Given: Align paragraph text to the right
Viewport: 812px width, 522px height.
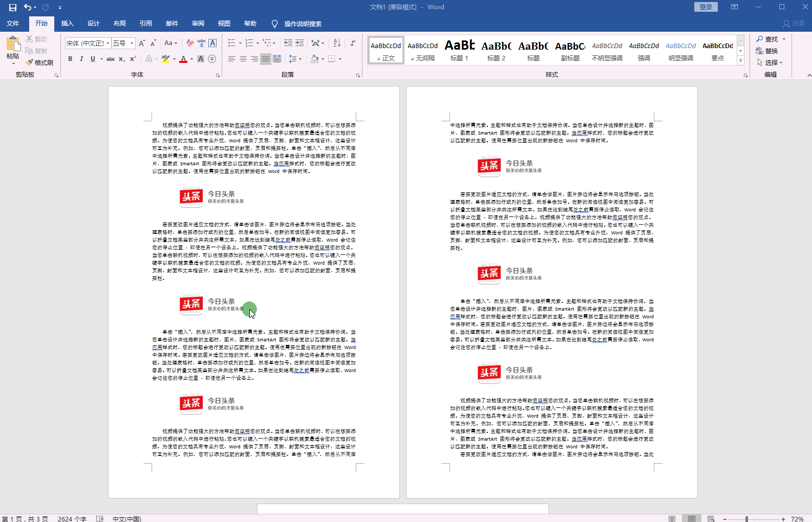Looking at the screenshot, I should click(x=254, y=59).
